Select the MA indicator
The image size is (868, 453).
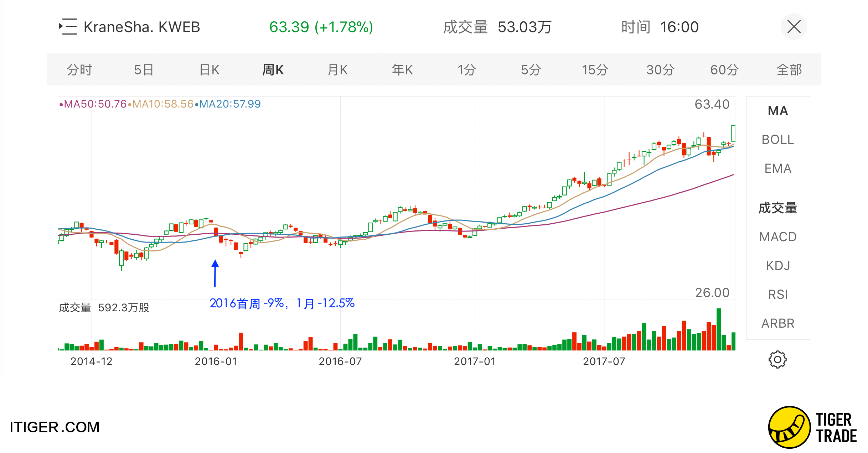click(777, 111)
